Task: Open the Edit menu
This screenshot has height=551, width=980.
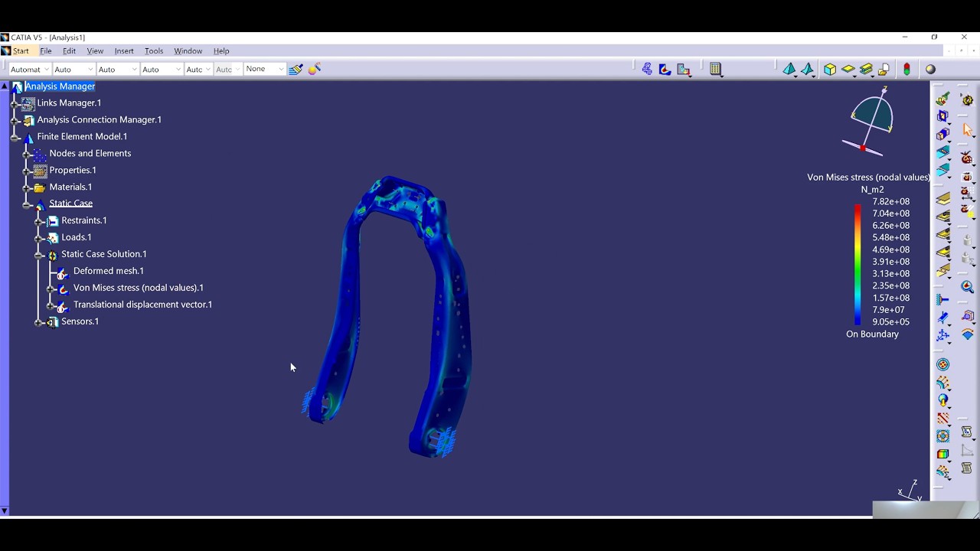Action: (69, 51)
